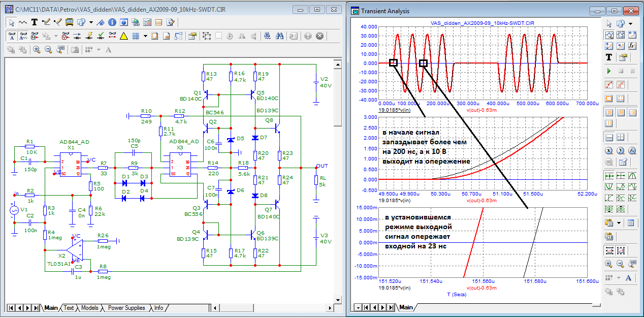Toggle the schematic grid display button
The width and height of the screenshot is (644, 318).
point(136,36)
